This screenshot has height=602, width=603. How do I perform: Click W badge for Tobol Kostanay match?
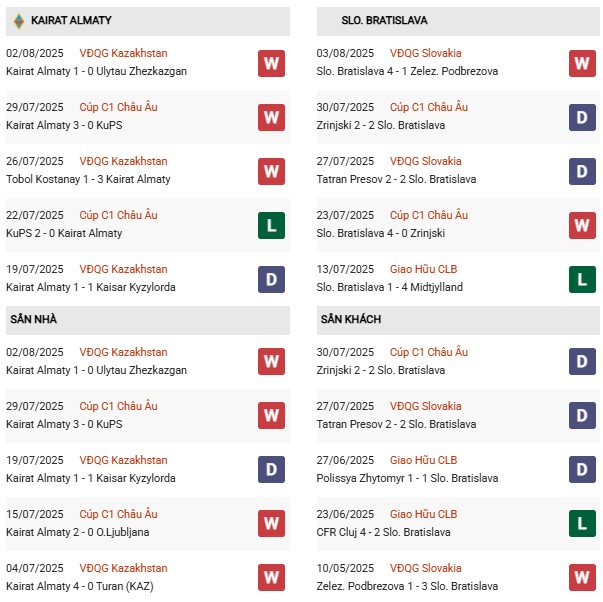(x=271, y=171)
